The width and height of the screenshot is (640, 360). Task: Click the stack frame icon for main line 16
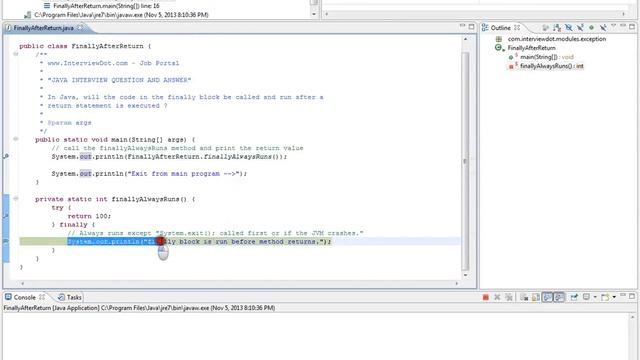tap(47, 6)
